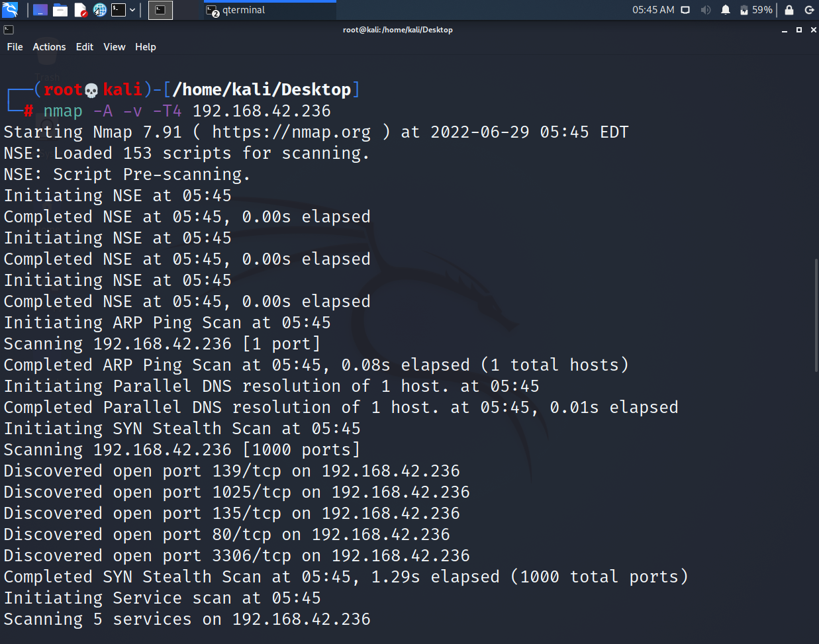Click the nmap -A -v -T4 command text
The image size is (819, 644).
tap(113, 111)
